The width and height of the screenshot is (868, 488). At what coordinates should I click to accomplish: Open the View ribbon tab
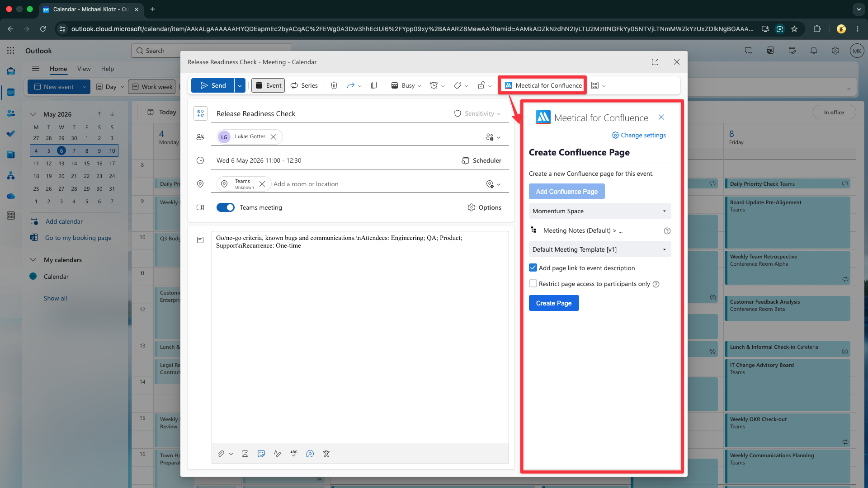[84, 69]
